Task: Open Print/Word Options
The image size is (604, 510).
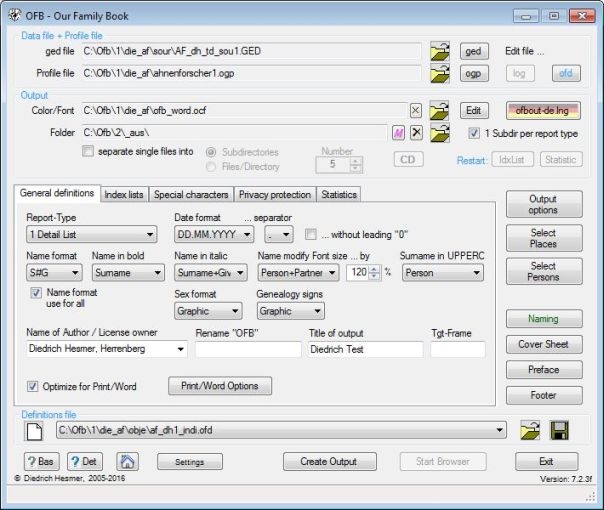Action: (x=221, y=385)
